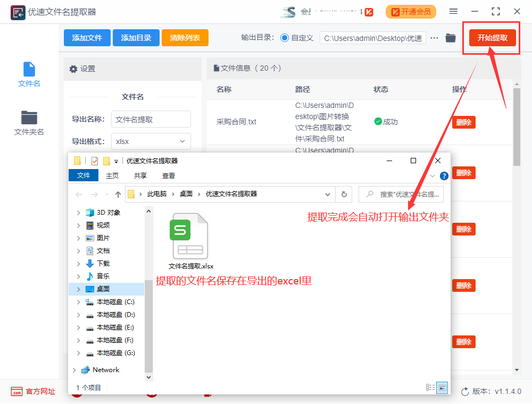Click the output directory path field
Viewport: 532px width, 404px height.
373,38
